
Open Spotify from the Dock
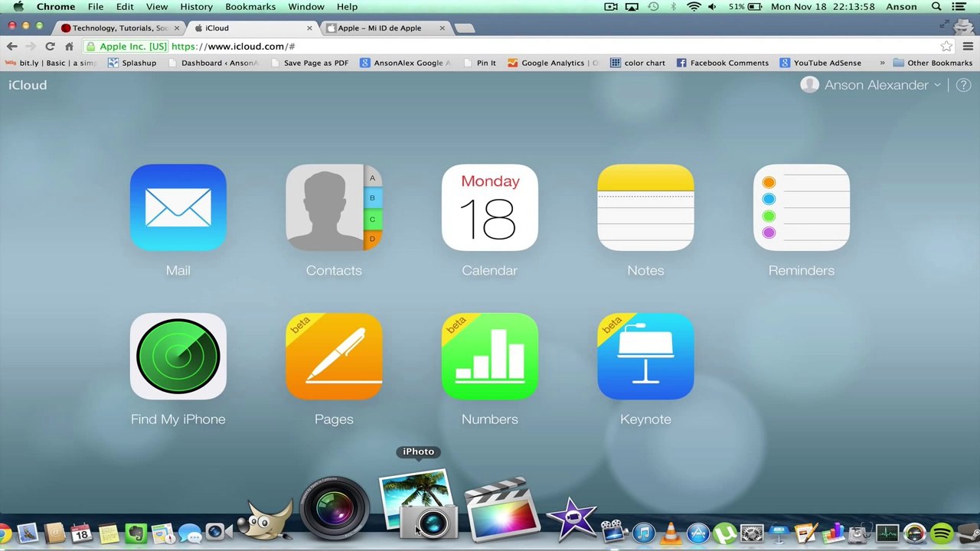pyautogui.click(x=941, y=533)
